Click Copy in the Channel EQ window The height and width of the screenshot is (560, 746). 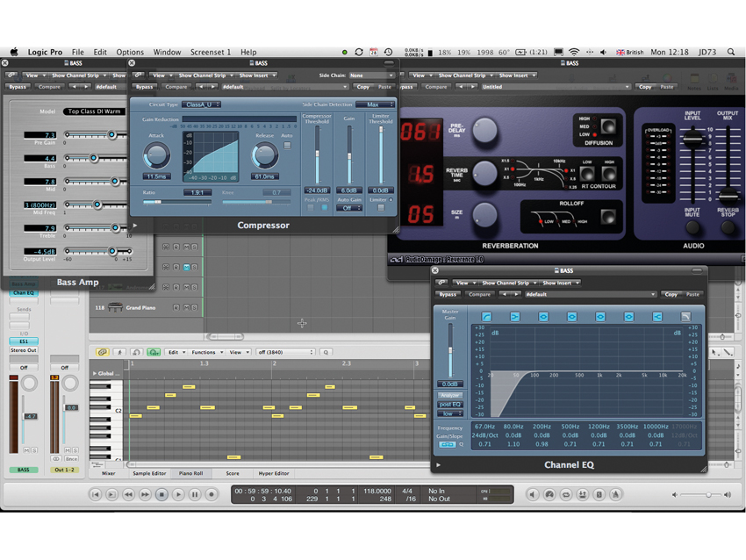click(x=671, y=294)
